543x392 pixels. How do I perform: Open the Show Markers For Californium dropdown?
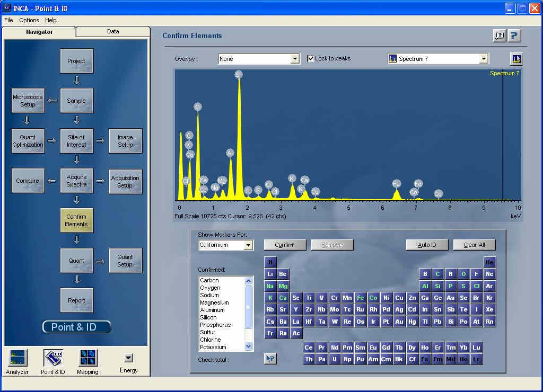pos(248,245)
